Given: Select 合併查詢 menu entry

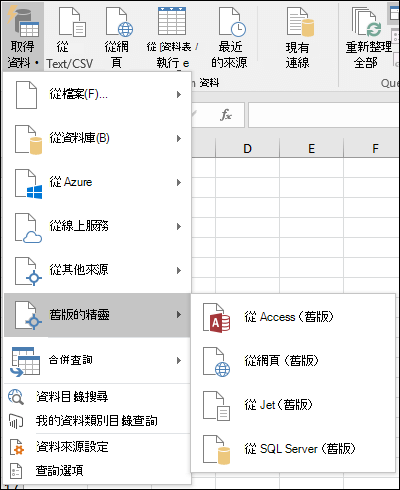Looking at the screenshot, I should pyautogui.click(x=97, y=360).
